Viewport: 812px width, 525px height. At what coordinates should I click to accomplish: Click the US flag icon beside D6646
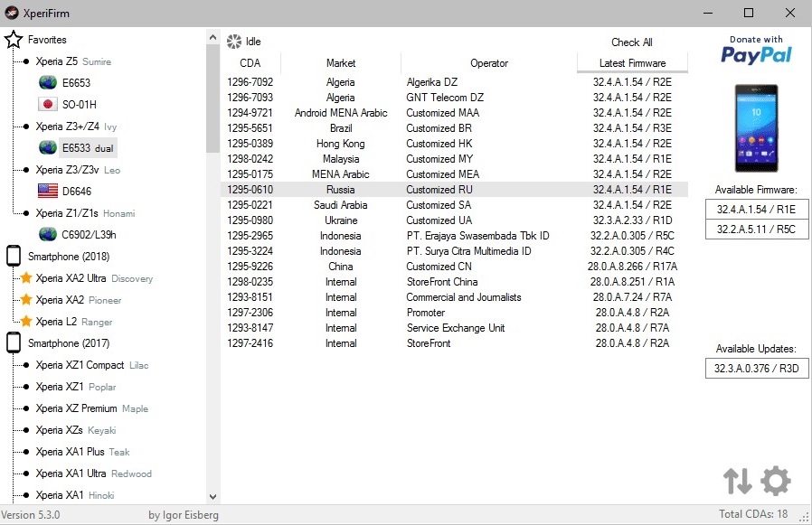pos(48,191)
